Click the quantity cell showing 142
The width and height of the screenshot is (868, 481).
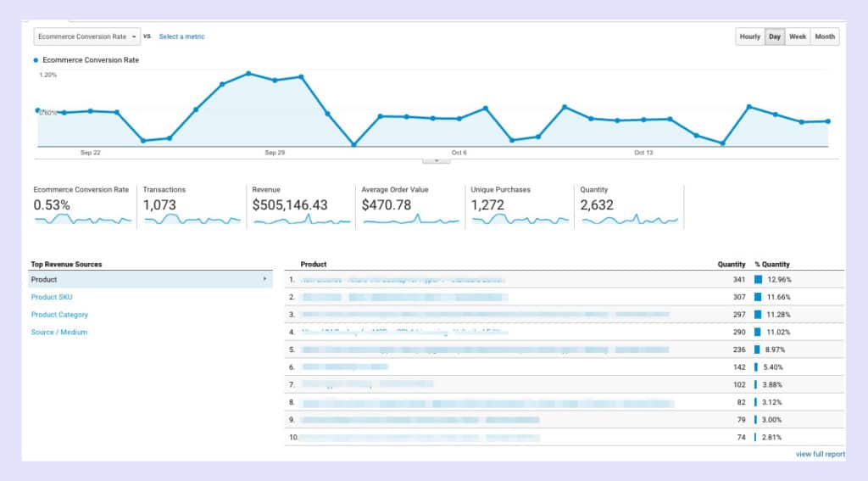click(739, 366)
